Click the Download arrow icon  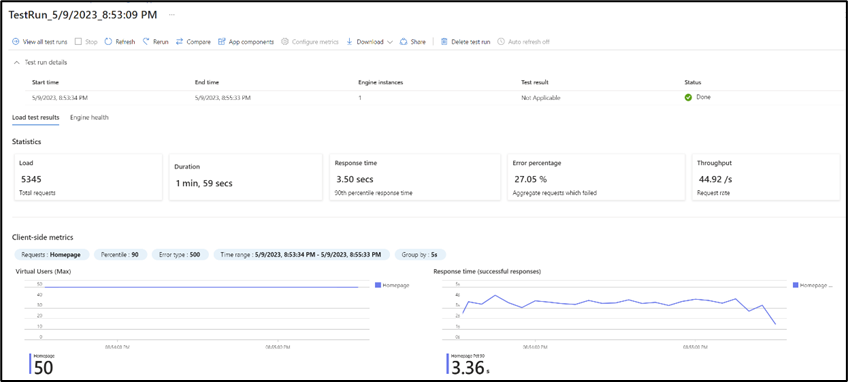[x=349, y=42]
